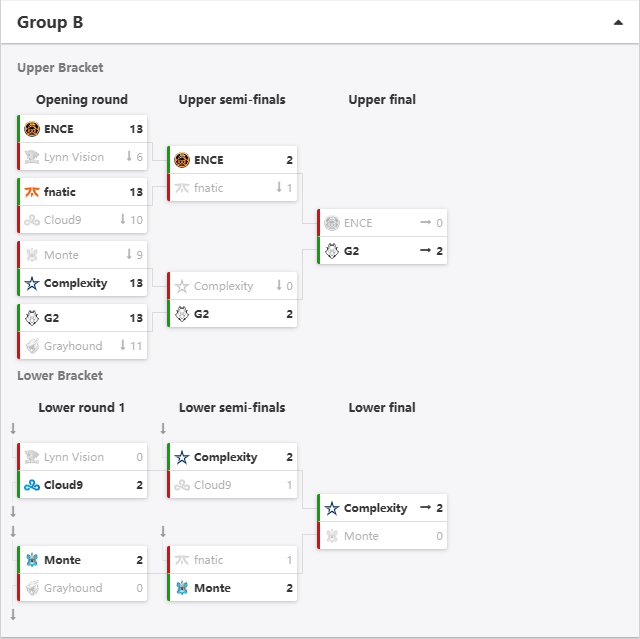Click Cloud9 in Lower semi-finals match
The height and width of the screenshot is (639, 640).
coord(213,485)
